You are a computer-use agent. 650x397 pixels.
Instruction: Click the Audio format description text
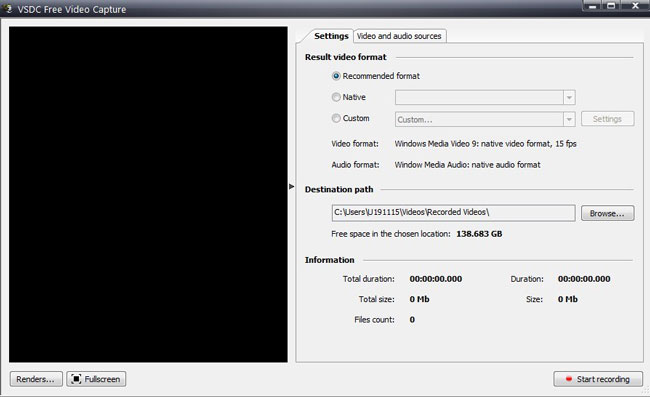click(x=467, y=165)
